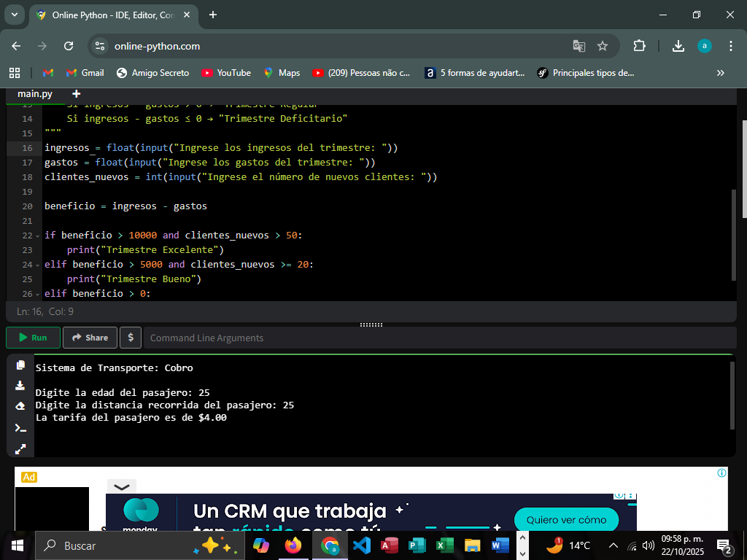This screenshot has height=560, width=747.
Task: Collapse the elif block at line 24
Action: (x=36, y=265)
